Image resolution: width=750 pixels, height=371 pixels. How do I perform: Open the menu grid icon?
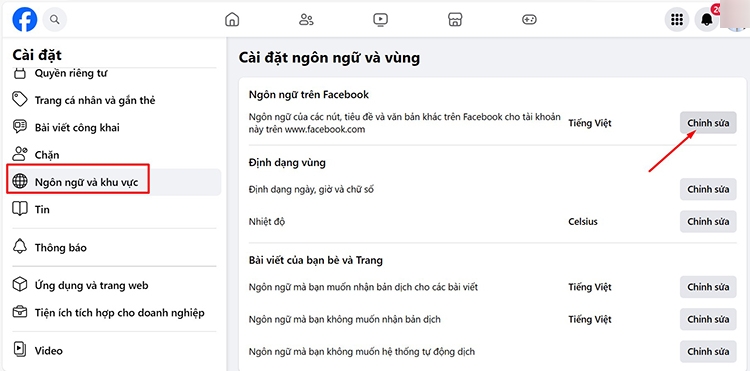677,20
